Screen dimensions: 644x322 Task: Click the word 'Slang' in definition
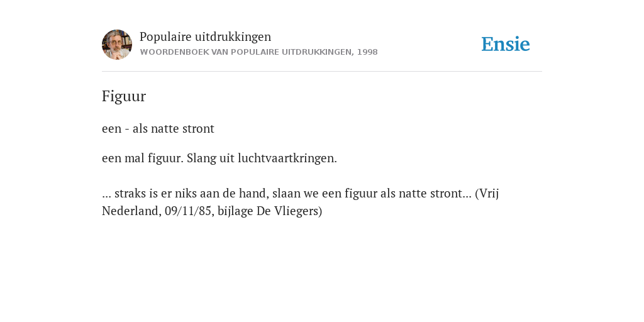click(201, 158)
